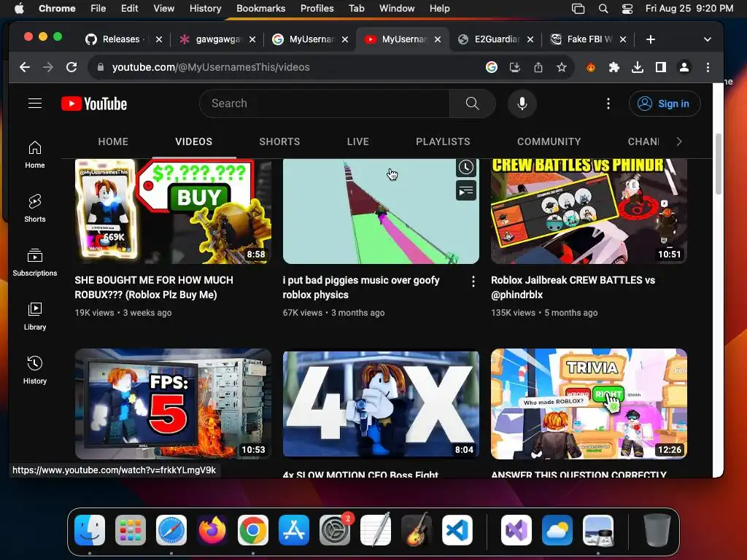The image size is (747, 560).
Task: Open macOS Control Center icon
Action: pos(627,8)
